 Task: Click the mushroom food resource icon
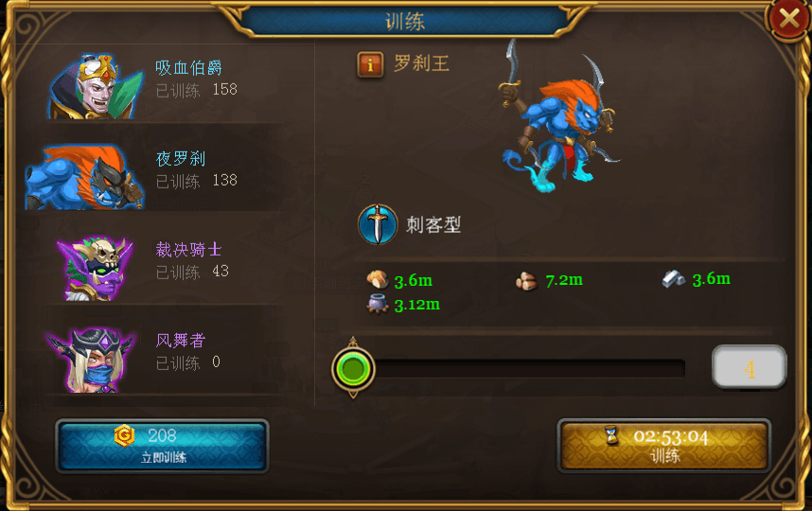coord(378,279)
